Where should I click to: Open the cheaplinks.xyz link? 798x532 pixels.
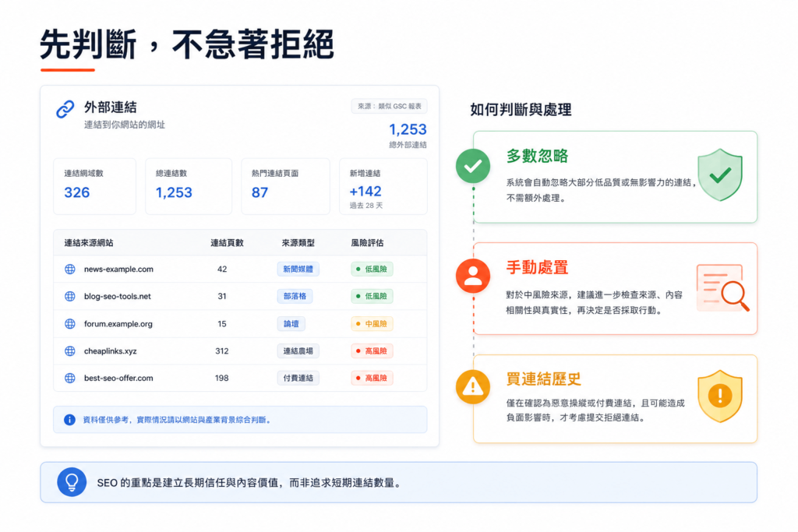pos(111,351)
